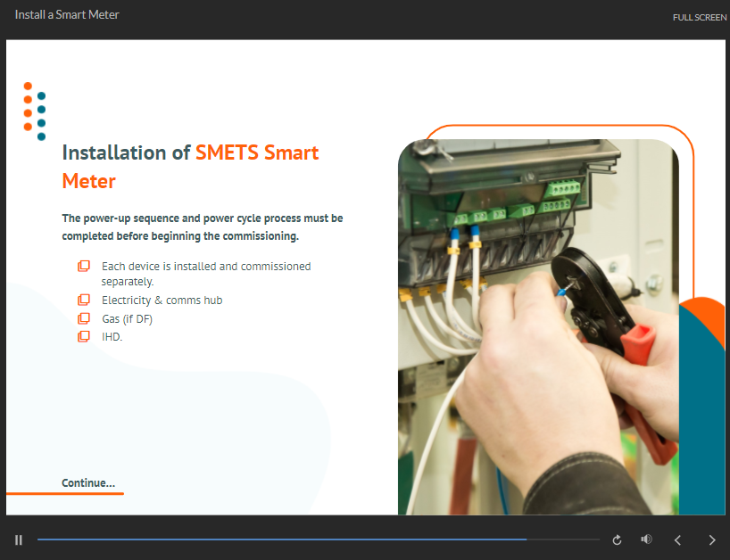Screen dimensions: 730x560
Task: Click the Continue... link
Action: tap(88, 482)
